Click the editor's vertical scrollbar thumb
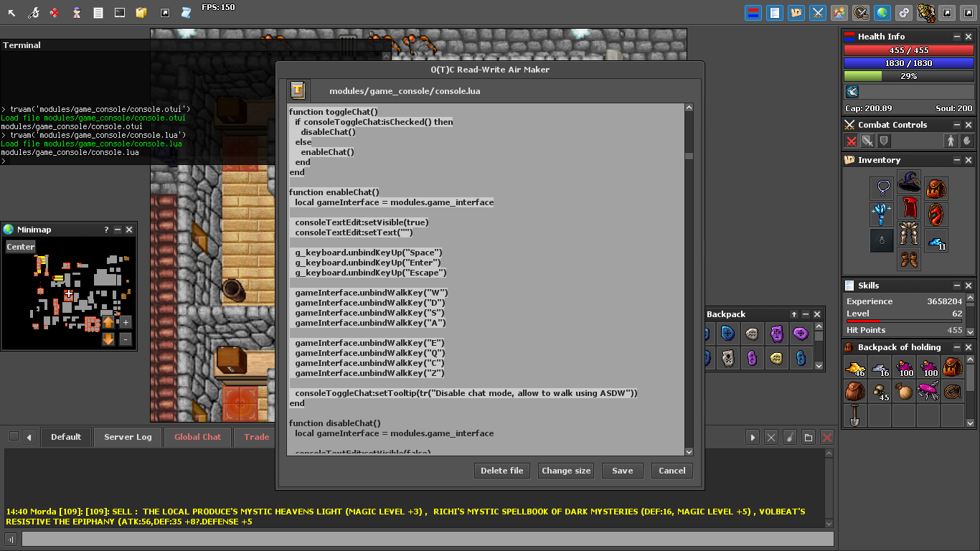 pyautogui.click(x=689, y=156)
